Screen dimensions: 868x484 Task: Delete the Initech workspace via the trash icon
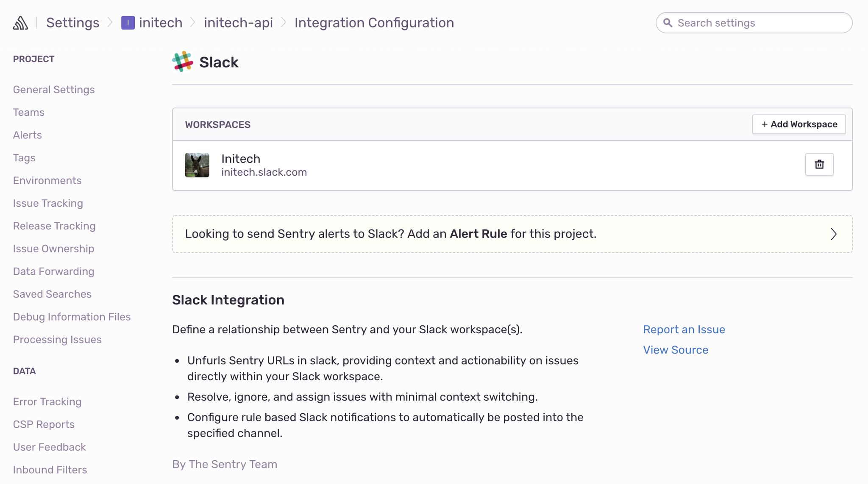tap(819, 164)
